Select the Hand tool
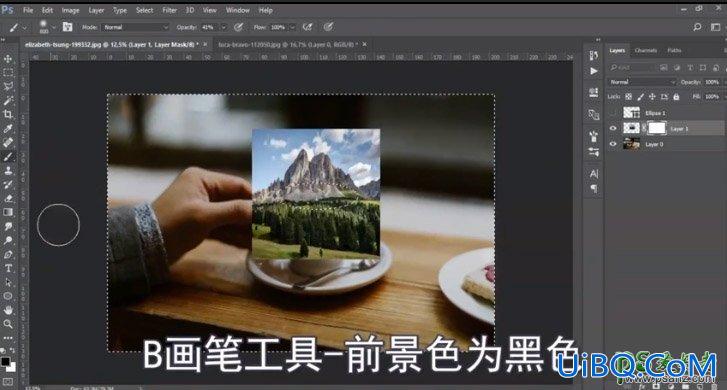 [x=8, y=310]
